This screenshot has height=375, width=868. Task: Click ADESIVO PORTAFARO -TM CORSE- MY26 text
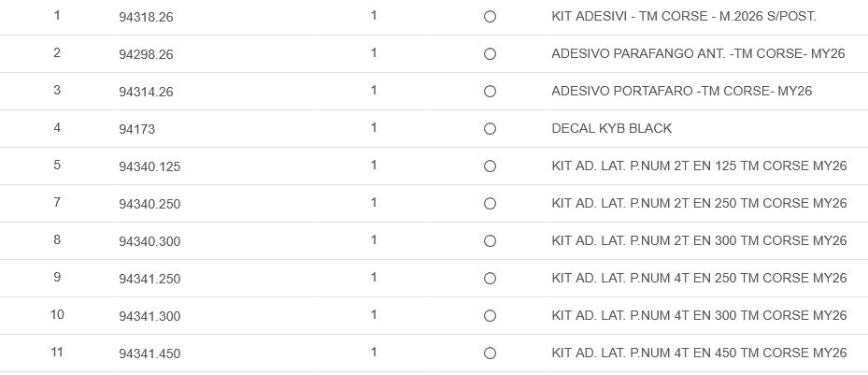pos(681,92)
